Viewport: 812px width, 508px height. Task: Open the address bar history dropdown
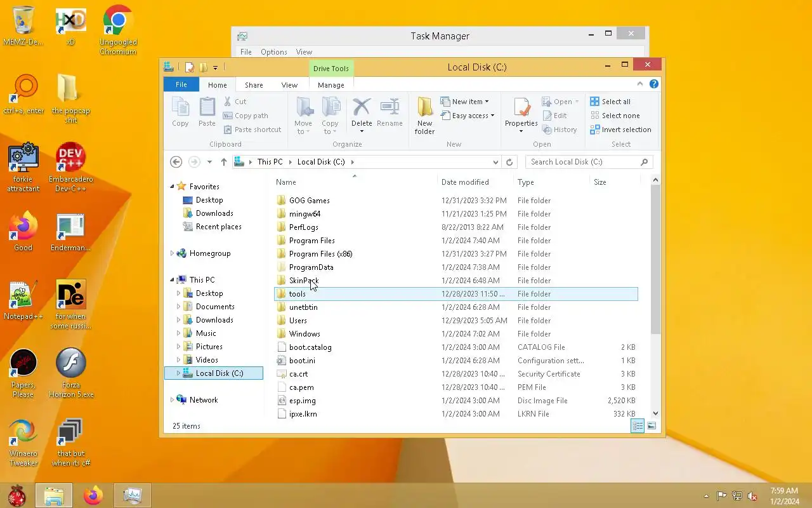495,162
